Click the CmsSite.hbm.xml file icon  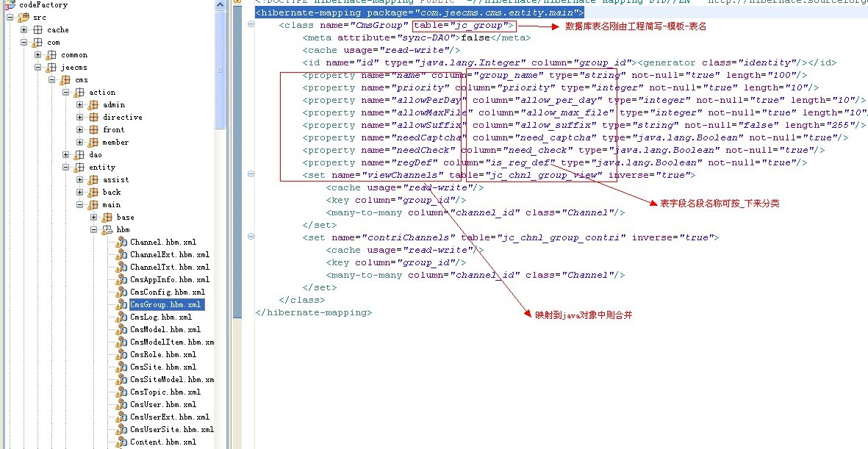pyautogui.click(x=121, y=367)
